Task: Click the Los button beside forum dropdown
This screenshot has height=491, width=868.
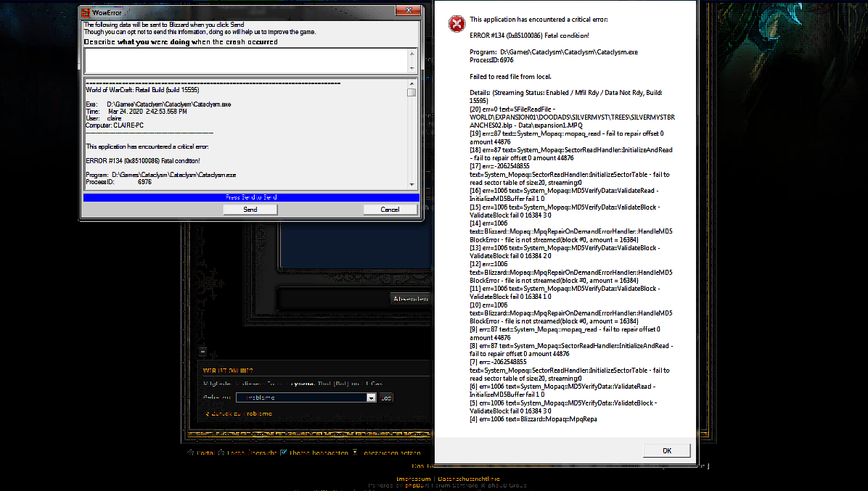Action: point(386,397)
